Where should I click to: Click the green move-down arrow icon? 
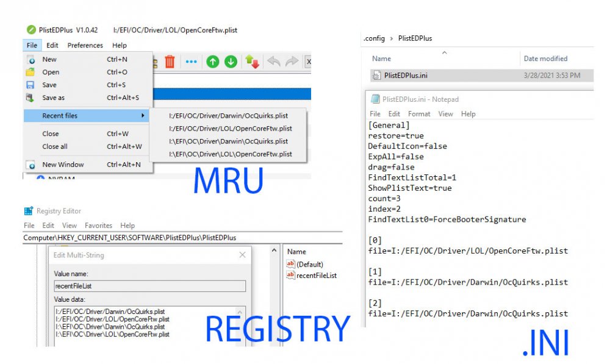pyautogui.click(x=231, y=62)
